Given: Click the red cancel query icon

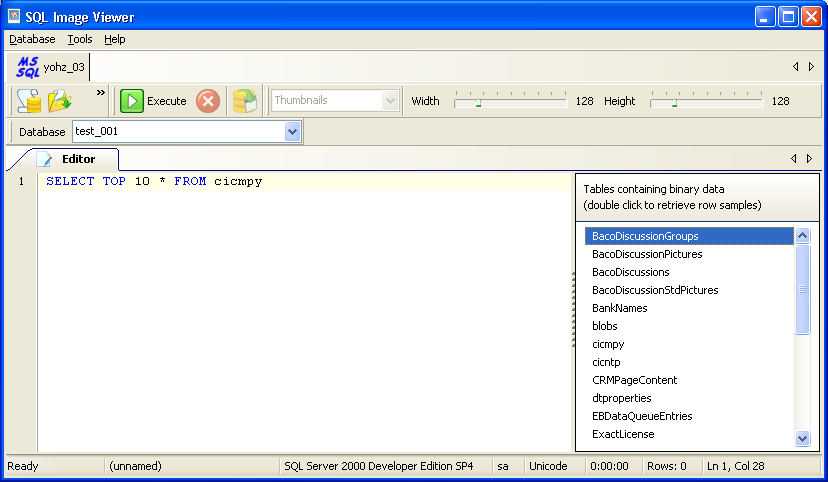Looking at the screenshot, I should click(x=208, y=101).
